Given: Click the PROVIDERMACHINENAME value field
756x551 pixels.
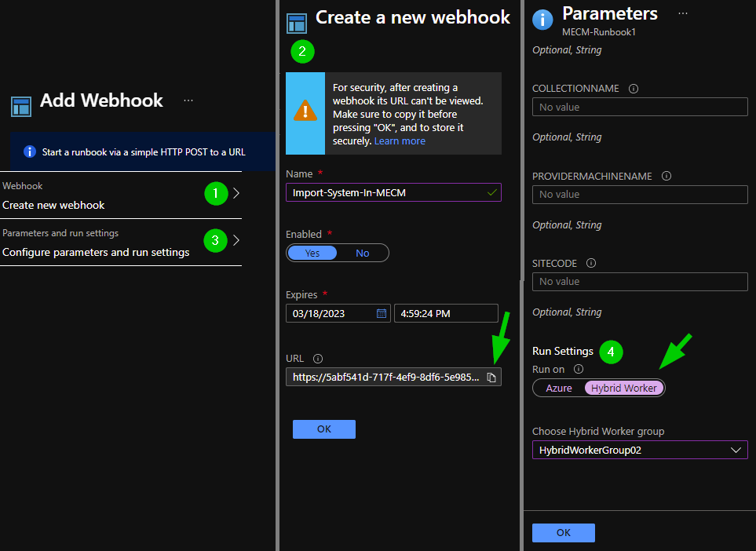Looking at the screenshot, I should 640,195.
